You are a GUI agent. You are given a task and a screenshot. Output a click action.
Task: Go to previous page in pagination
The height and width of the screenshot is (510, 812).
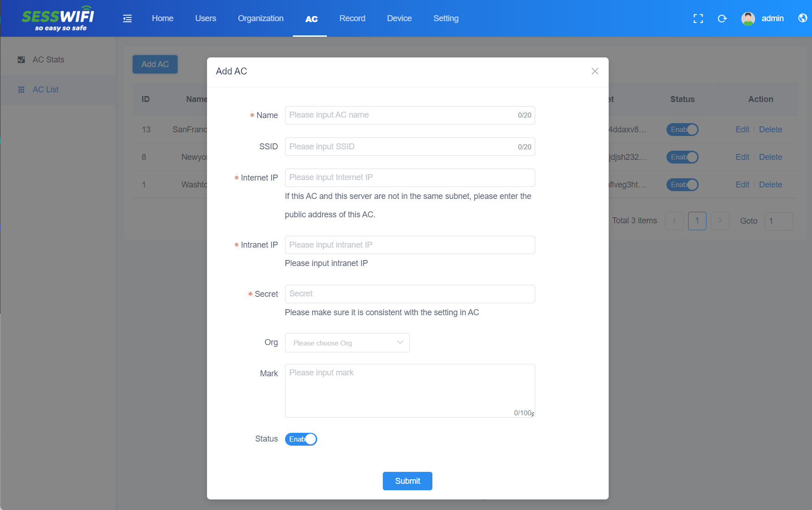[674, 221]
